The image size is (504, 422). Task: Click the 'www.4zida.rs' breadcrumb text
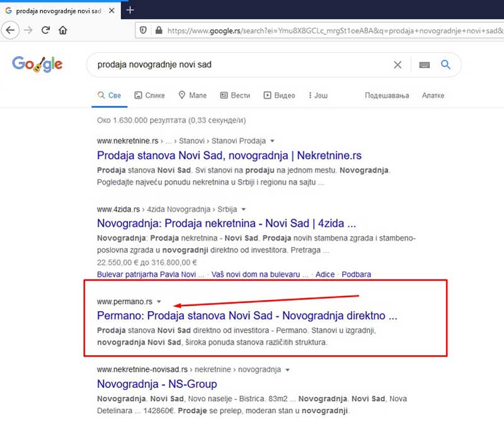click(x=118, y=210)
